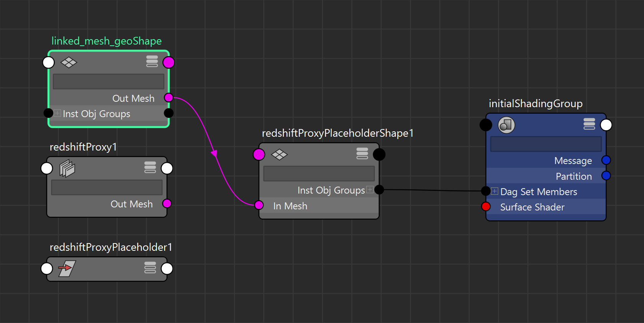Click Inst Obj Groups output port of redshiftProxyPlaceholderShape1
This screenshot has width=644, height=323.
(x=379, y=189)
